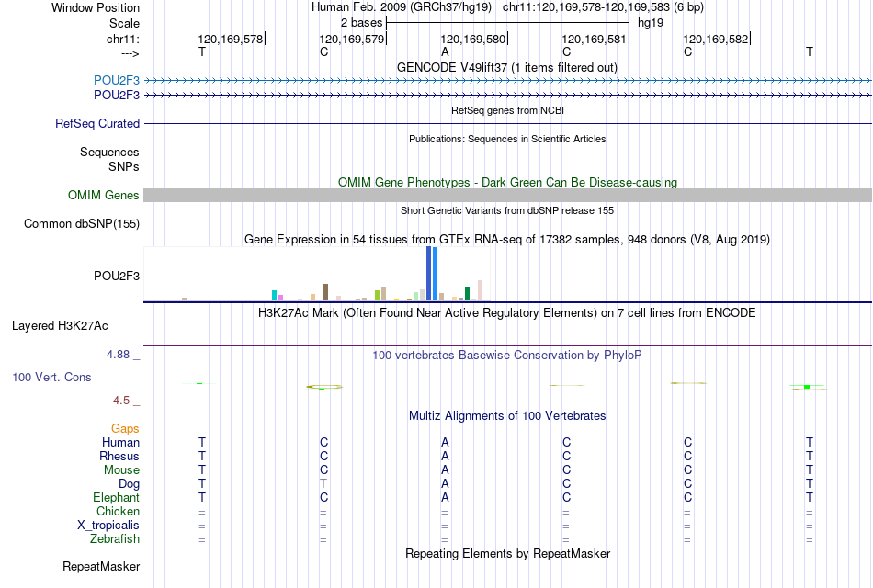The image size is (873, 588).
Task: Click the A base in ruler sequence row
Action: coord(445,51)
